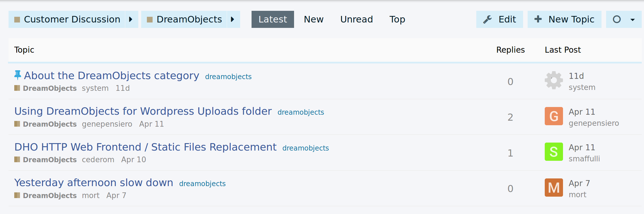Sort topics by Replies column header
Screen dimensions: 644x214
tap(510, 50)
